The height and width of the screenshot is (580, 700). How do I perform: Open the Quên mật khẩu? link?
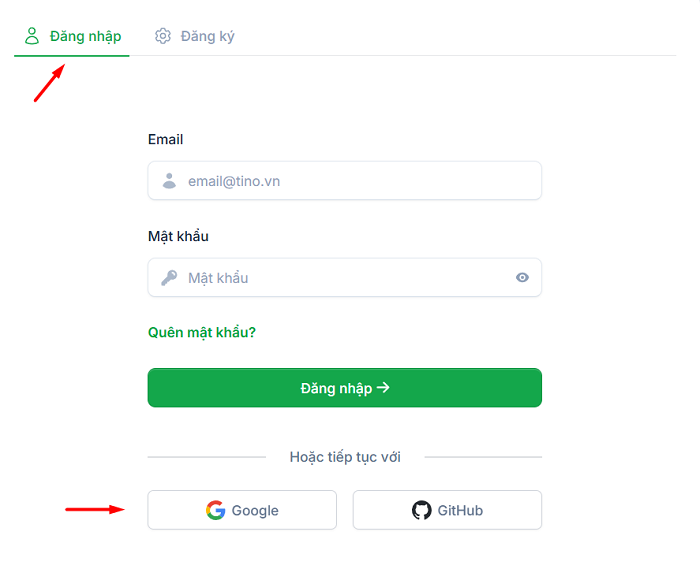click(202, 332)
